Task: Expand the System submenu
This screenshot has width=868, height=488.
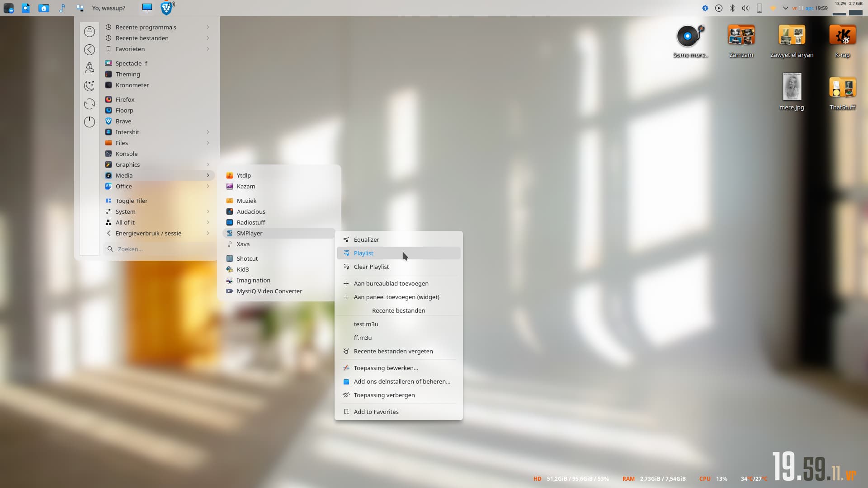Action: pos(159,211)
